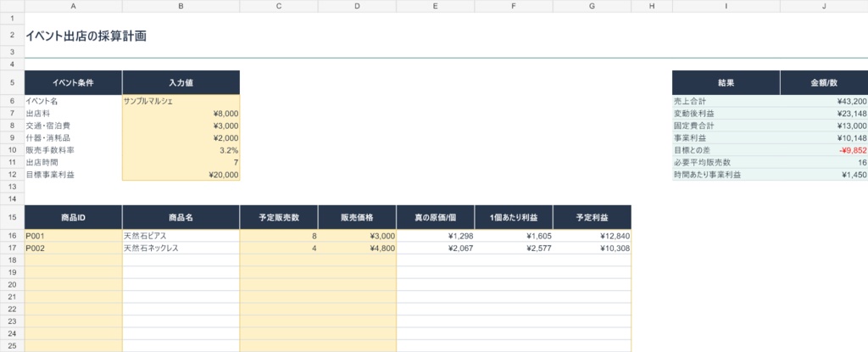
Task: Select the red -¥9,852 cell
Action: tap(824, 149)
